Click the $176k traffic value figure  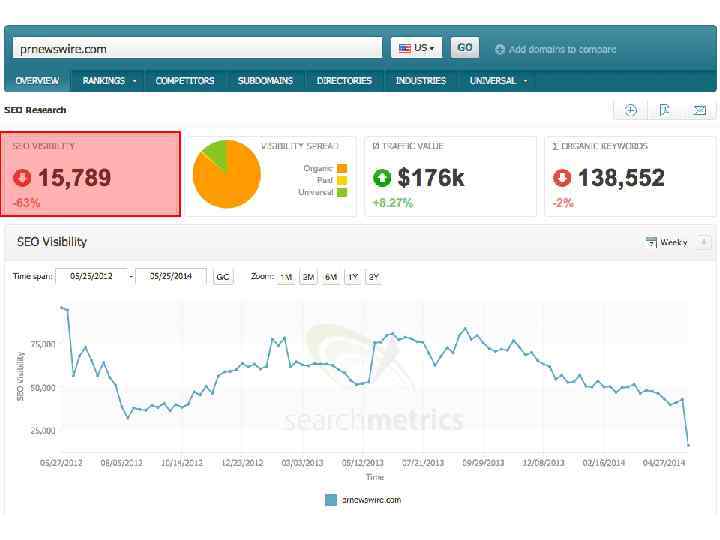click(431, 178)
